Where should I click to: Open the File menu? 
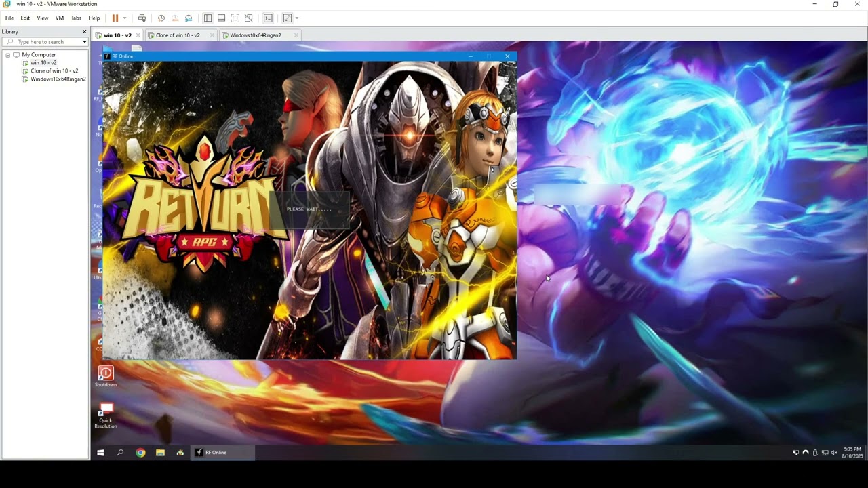[x=9, y=18]
